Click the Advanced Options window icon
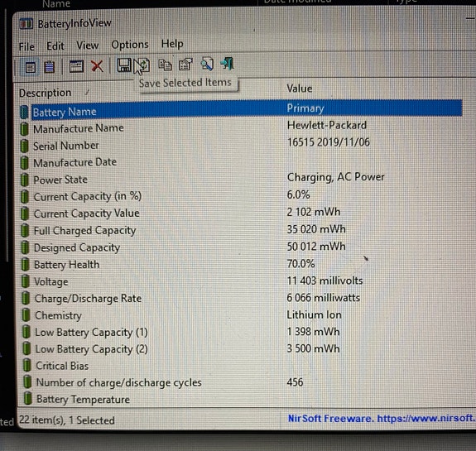 coord(76,66)
